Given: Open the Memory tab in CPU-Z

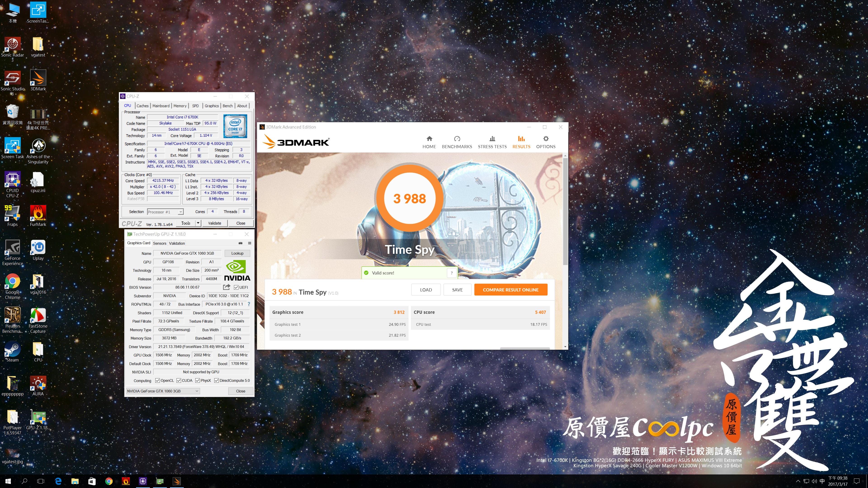Looking at the screenshot, I should click(x=180, y=106).
